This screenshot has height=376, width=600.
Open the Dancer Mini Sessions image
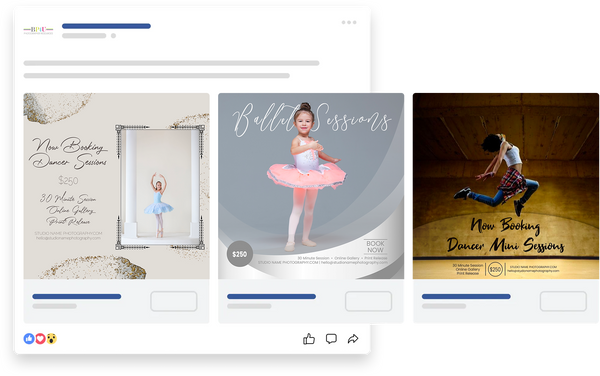[506, 186]
